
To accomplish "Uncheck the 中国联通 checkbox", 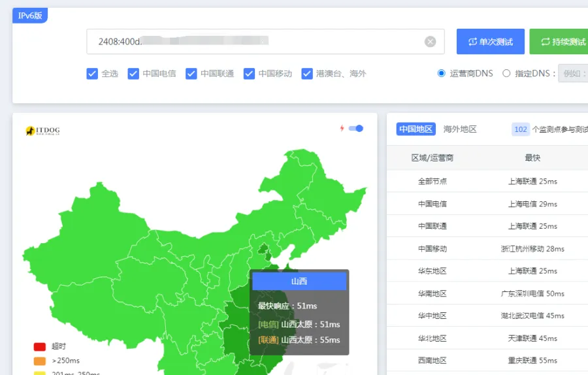I will (x=191, y=74).
